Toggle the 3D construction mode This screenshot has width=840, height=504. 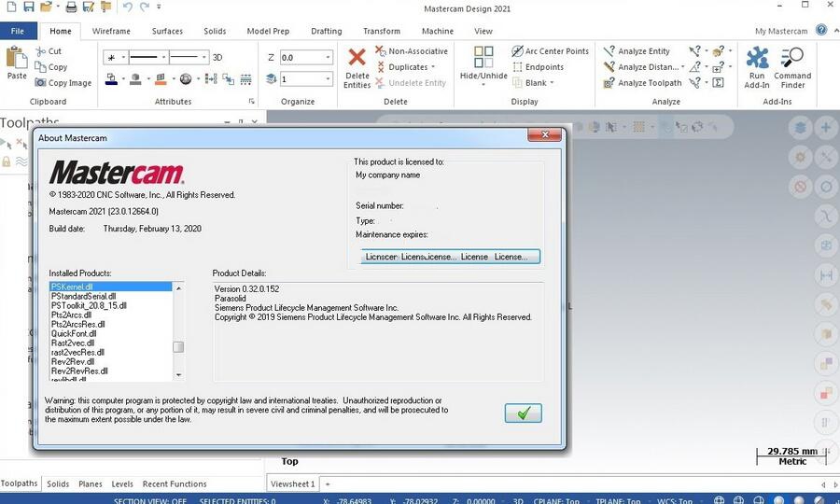217,57
